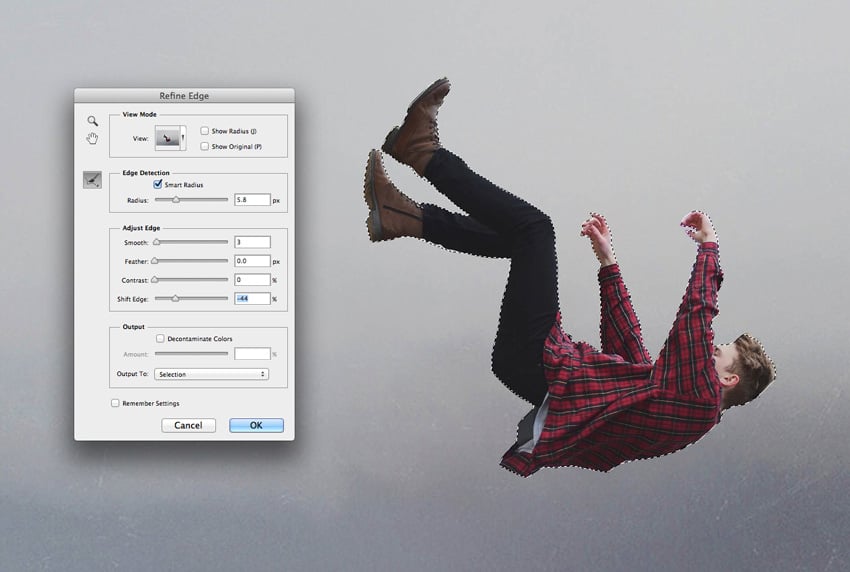Image resolution: width=850 pixels, height=572 pixels.
Task: Click the Radius slider handle
Action: tap(176, 200)
